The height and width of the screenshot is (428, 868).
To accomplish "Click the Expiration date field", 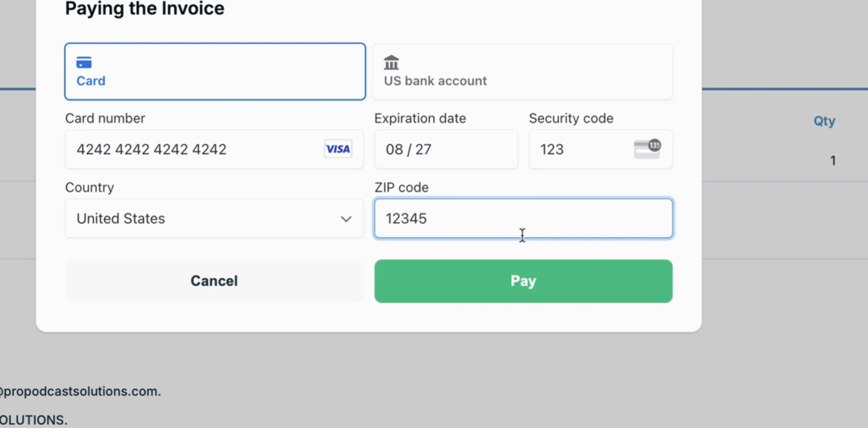I will 446,149.
